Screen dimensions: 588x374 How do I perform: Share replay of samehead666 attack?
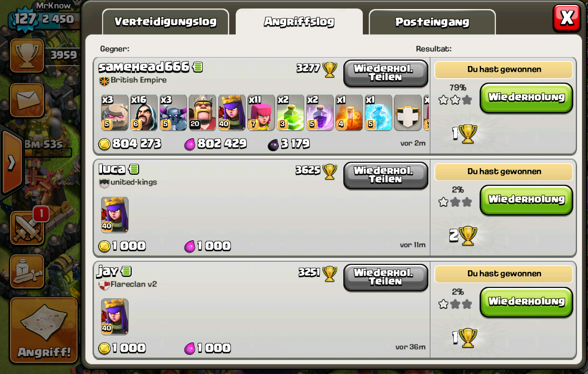point(385,73)
